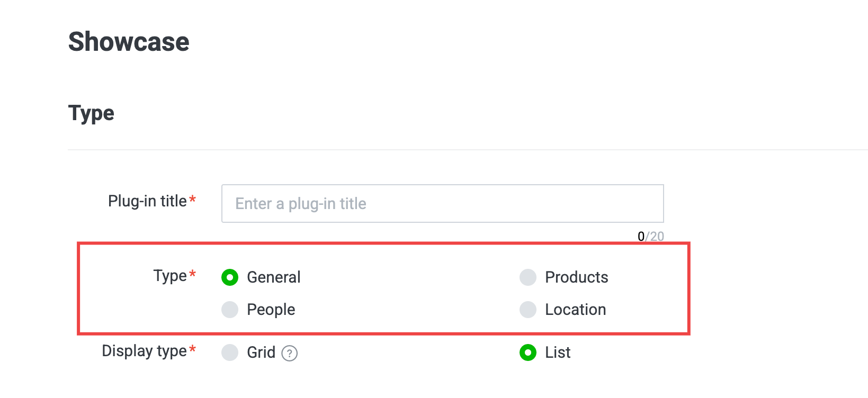Click the Type section heading
This screenshot has width=868, height=398.
(91, 114)
